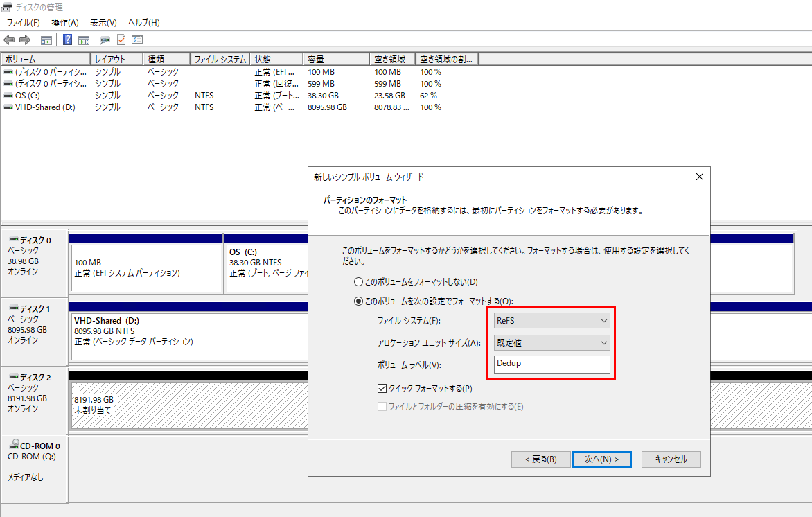Image resolution: width=812 pixels, height=517 pixels.
Task: Click the ボリューム ラベル field containing Dedup
Action: [x=552, y=364]
